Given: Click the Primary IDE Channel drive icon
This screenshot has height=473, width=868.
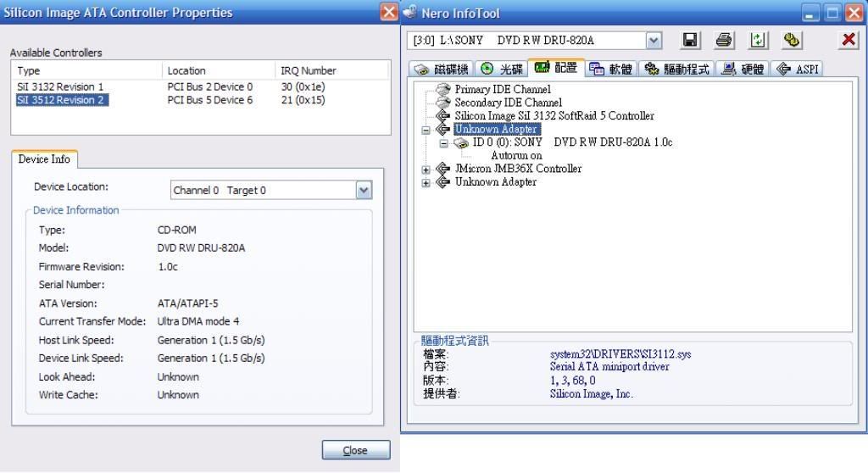Looking at the screenshot, I should (443, 89).
